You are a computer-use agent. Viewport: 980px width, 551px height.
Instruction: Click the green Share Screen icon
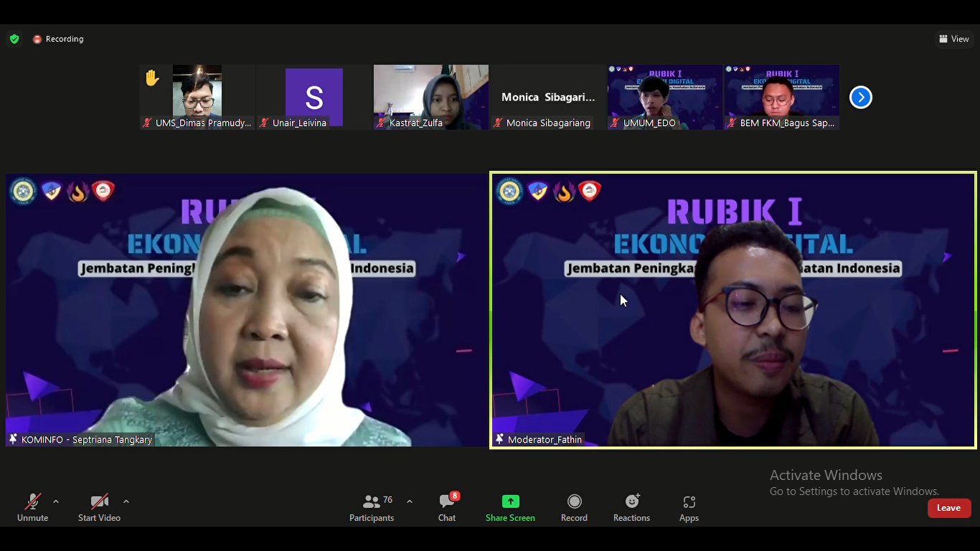pyautogui.click(x=510, y=501)
